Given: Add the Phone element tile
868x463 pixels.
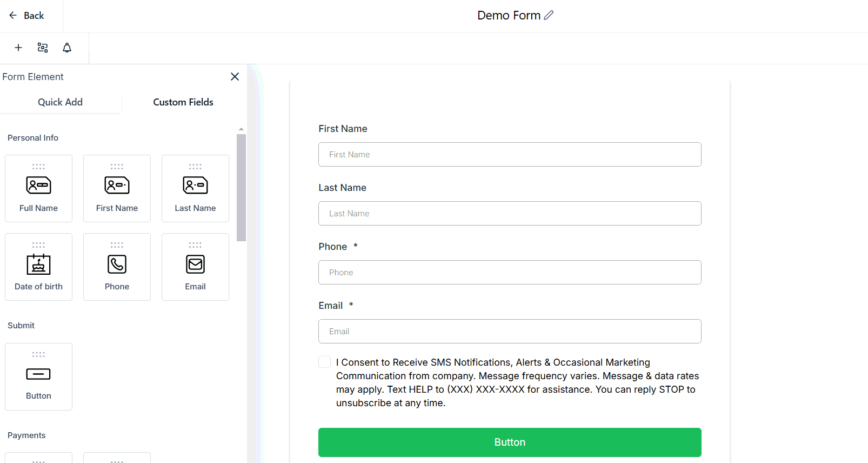Looking at the screenshot, I should tap(117, 267).
